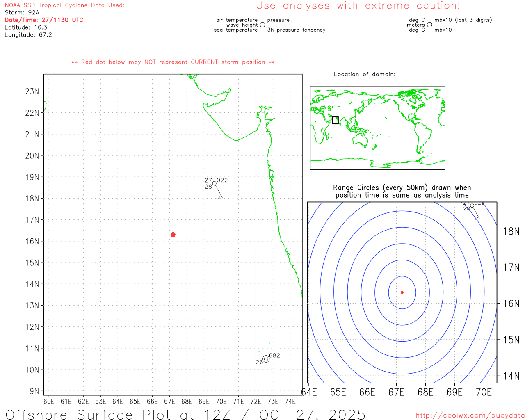This screenshot has height=420, width=525.
Task: Click 'NOAA SSD Tropical Cyclone Data Used:' heading
Action: pyautogui.click(x=64, y=5)
